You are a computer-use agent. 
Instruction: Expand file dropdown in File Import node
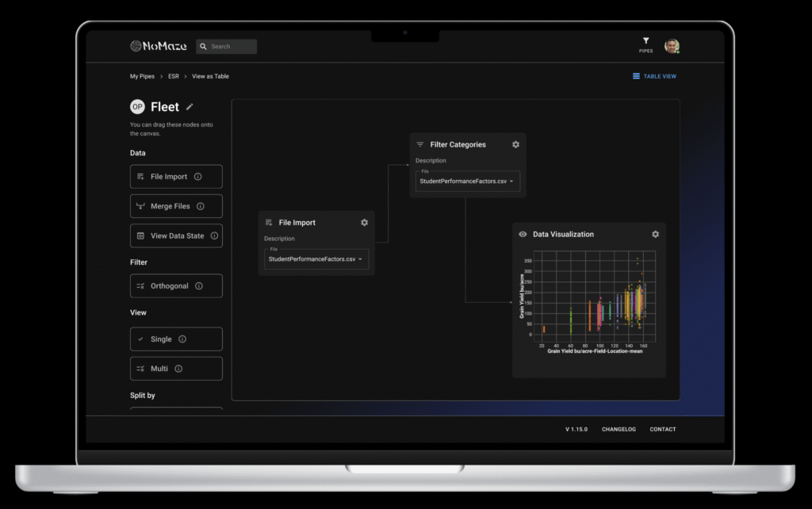360,259
